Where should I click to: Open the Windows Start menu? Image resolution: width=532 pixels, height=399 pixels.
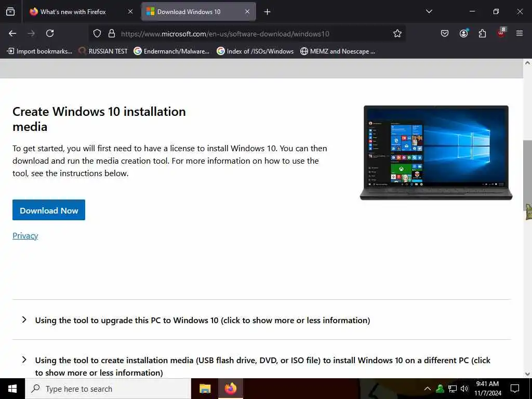pyautogui.click(x=12, y=389)
